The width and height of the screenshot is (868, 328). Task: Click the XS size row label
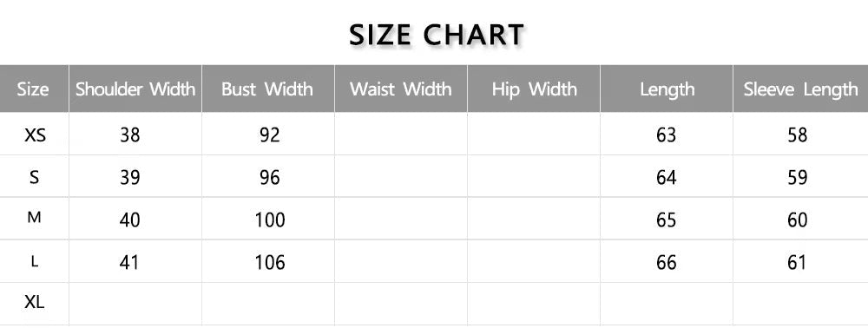35,134
